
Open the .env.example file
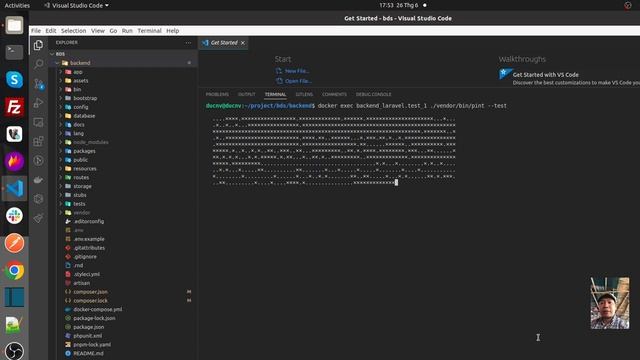(89, 239)
